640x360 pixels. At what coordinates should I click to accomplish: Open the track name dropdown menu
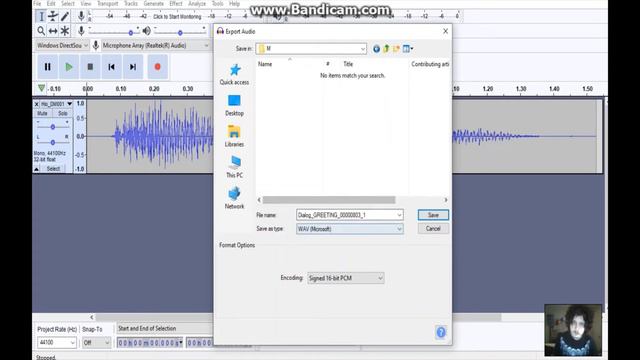pyautogui.click(x=69, y=104)
